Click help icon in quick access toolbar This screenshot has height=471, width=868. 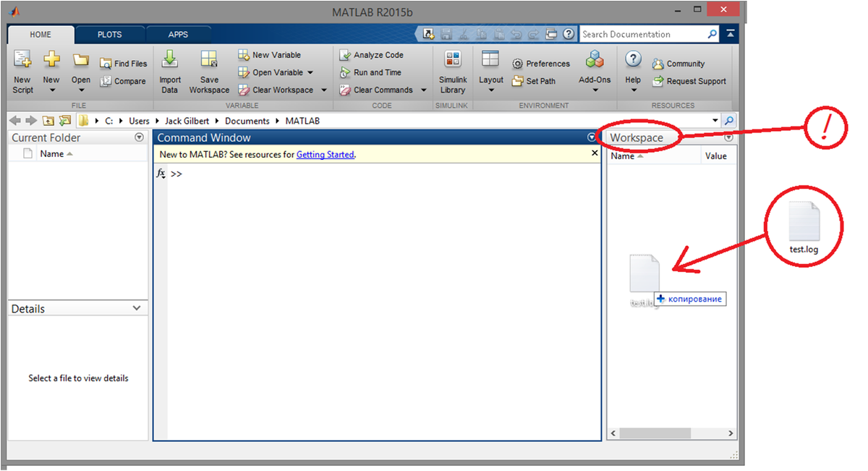(x=569, y=34)
